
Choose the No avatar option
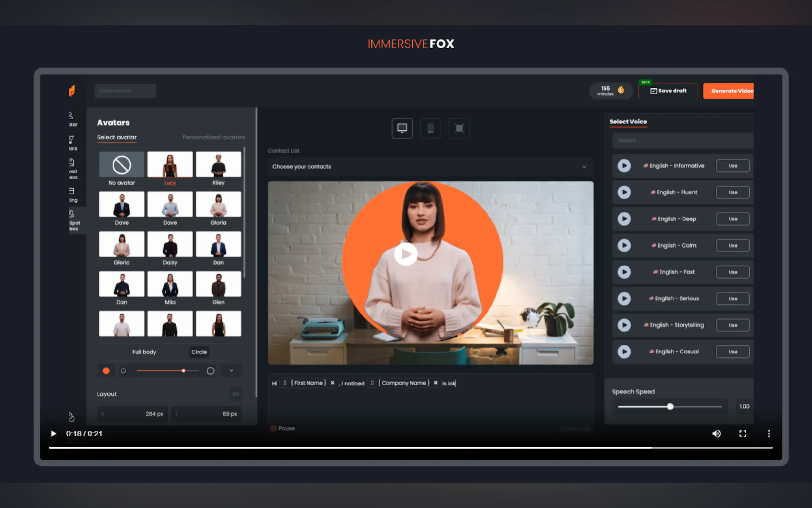[x=121, y=165]
